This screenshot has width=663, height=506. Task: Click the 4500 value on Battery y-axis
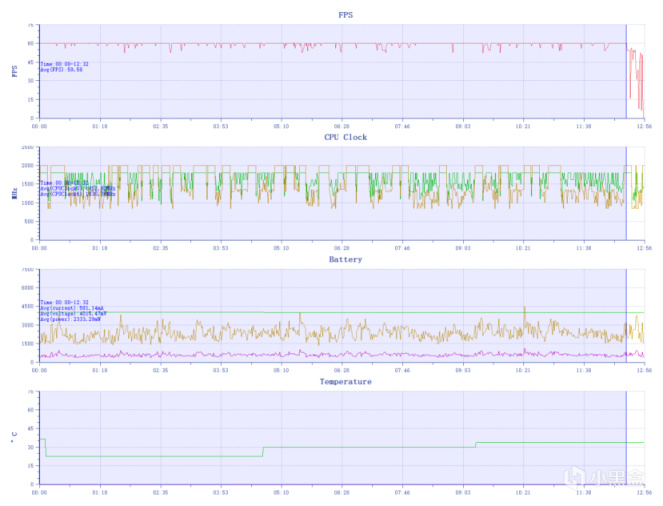[28, 306]
